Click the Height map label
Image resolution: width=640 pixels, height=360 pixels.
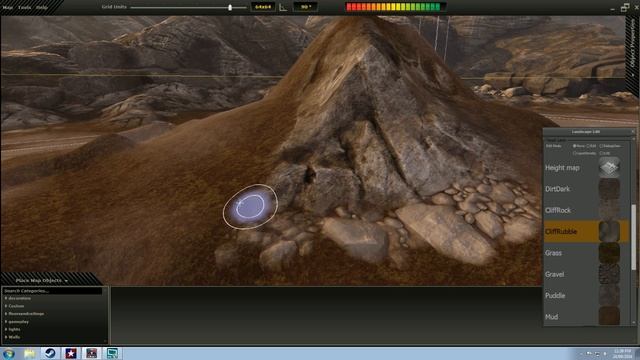[562, 168]
